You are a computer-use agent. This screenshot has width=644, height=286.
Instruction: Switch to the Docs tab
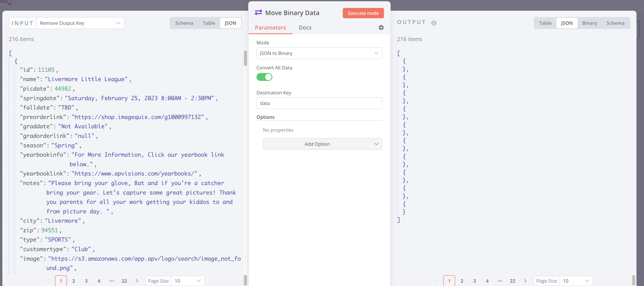click(305, 28)
